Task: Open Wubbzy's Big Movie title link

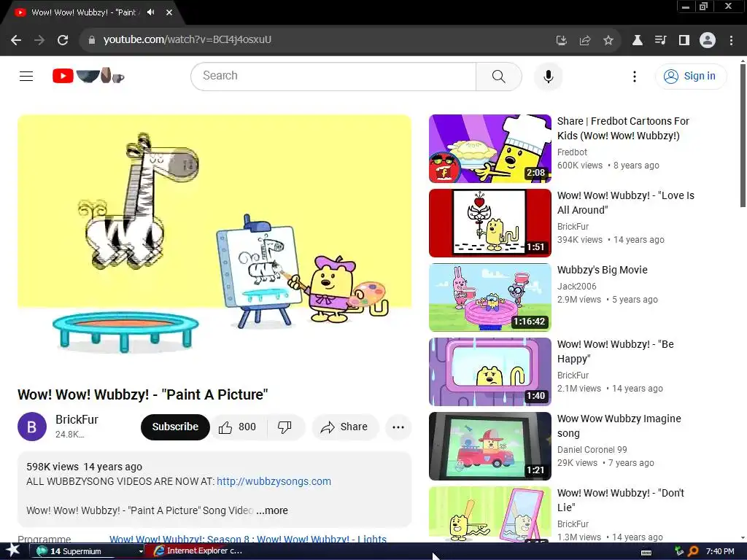Action: [602, 270]
